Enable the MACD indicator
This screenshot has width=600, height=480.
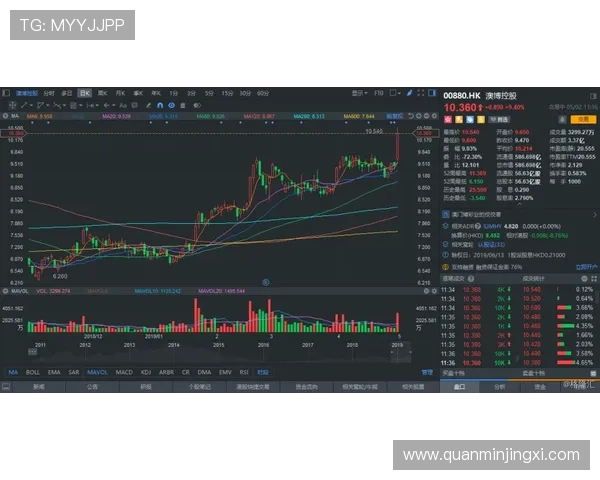124,372
